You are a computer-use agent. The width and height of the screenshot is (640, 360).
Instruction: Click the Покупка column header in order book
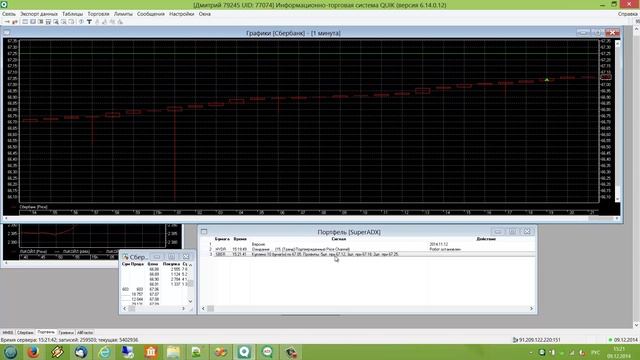171,264
